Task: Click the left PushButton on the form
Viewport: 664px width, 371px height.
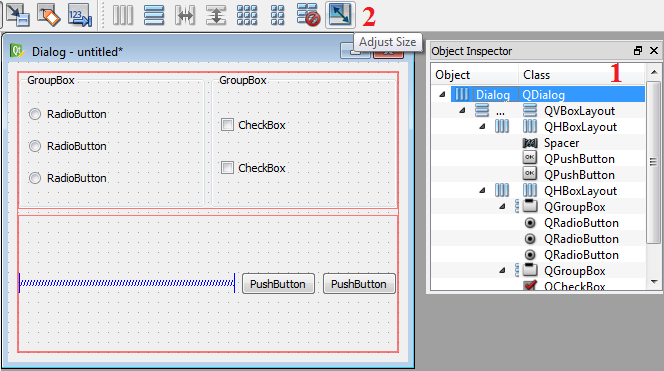Action: [278, 284]
